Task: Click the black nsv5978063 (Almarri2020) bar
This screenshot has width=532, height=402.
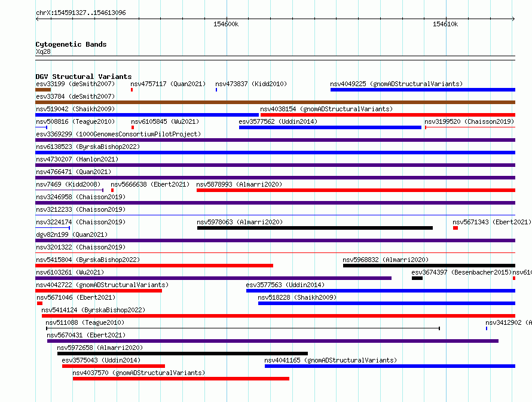Action: (315, 228)
